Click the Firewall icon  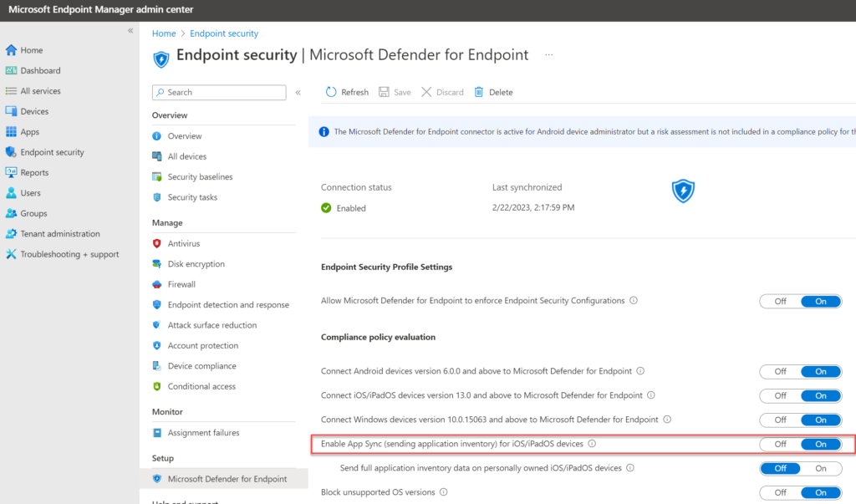pyautogui.click(x=156, y=284)
